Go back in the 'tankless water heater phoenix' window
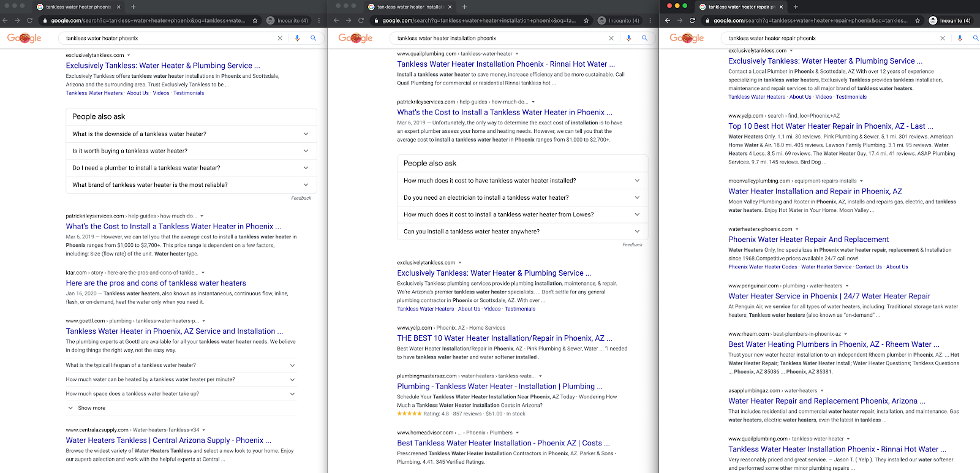980x473 pixels. [5, 20]
